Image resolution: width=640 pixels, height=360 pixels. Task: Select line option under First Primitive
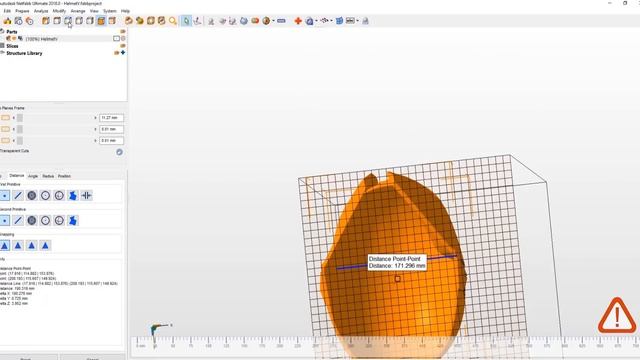tap(18, 196)
